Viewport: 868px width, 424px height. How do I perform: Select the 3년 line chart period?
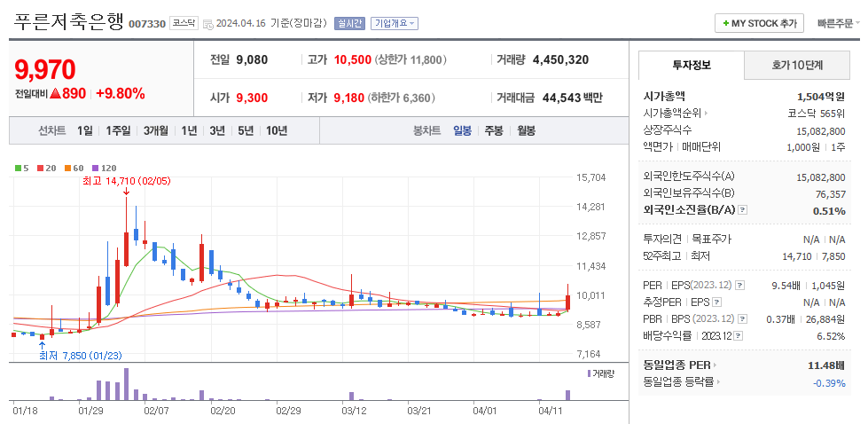point(217,131)
